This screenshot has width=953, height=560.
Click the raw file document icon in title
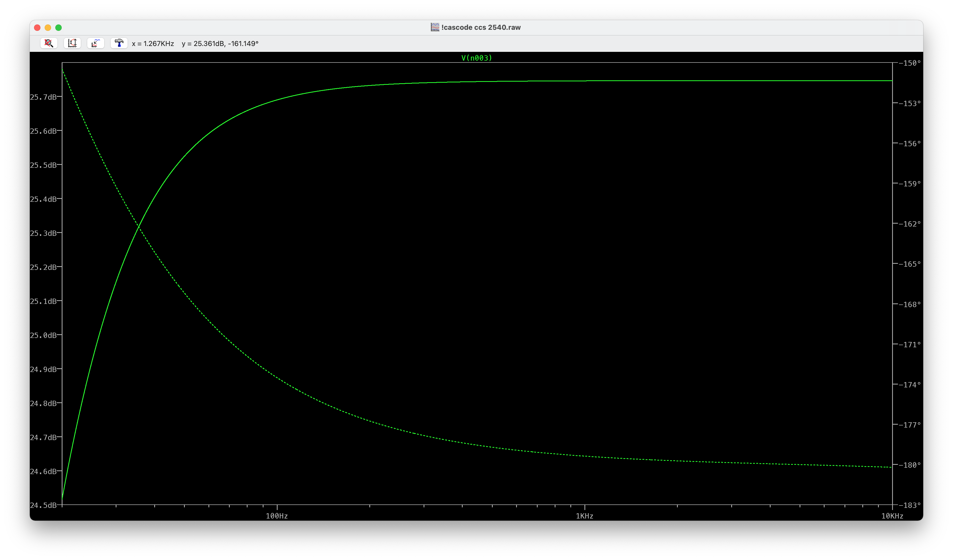(435, 27)
